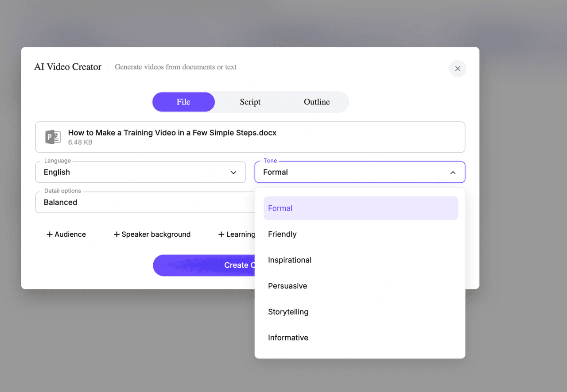Choose the Inspirational tone option
The height and width of the screenshot is (392, 567).
pyautogui.click(x=290, y=260)
